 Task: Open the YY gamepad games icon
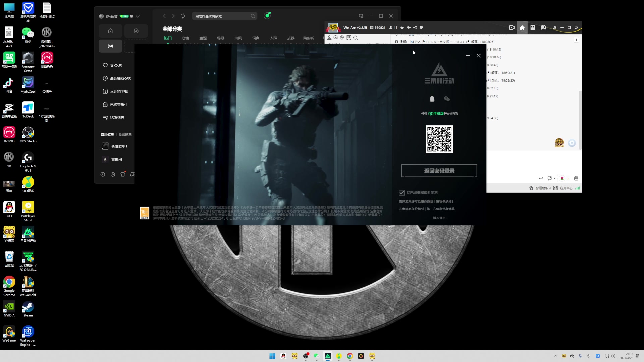543,28
